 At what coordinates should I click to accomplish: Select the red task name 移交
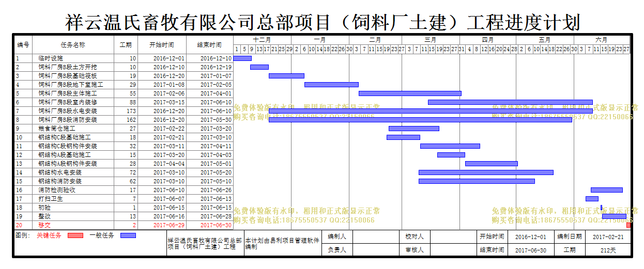[x=44, y=226]
